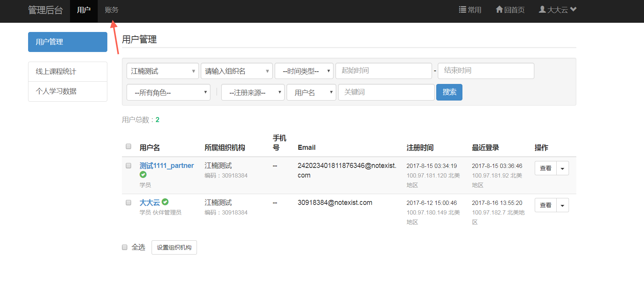Toggle the 全选 checkbox at bottom
644x290 pixels.
(x=125, y=247)
